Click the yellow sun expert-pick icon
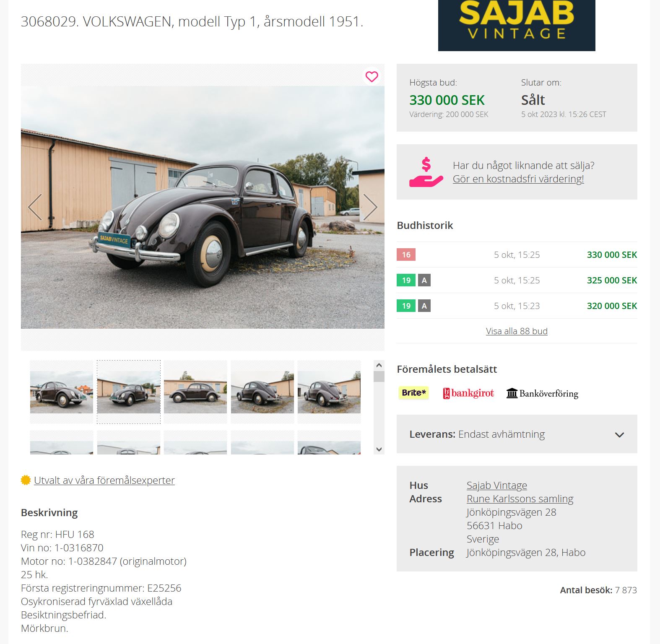Image resolution: width=660 pixels, height=644 pixels. pyautogui.click(x=26, y=480)
